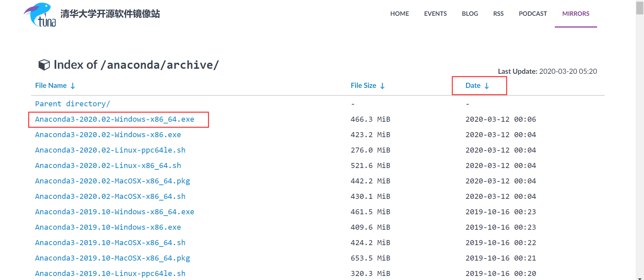Click the 2019-10-16 00:21 date value
This screenshot has width=644, height=280.
click(x=501, y=258)
